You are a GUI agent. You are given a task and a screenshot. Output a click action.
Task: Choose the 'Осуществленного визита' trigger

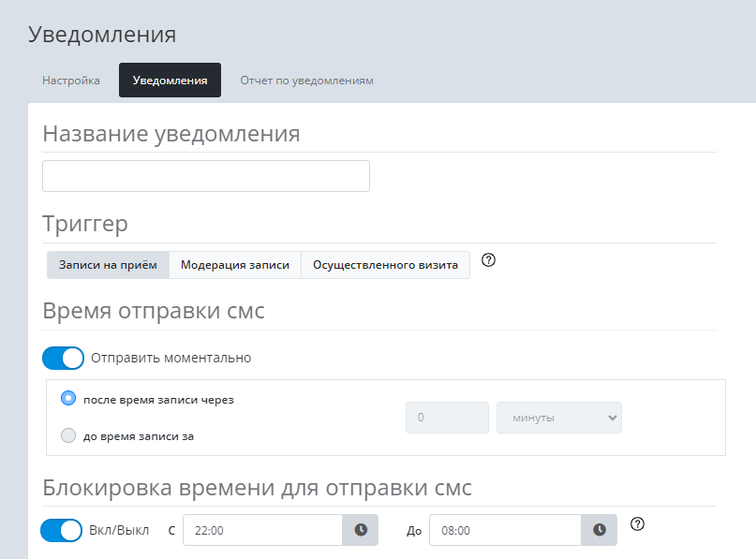coord(385,265)
